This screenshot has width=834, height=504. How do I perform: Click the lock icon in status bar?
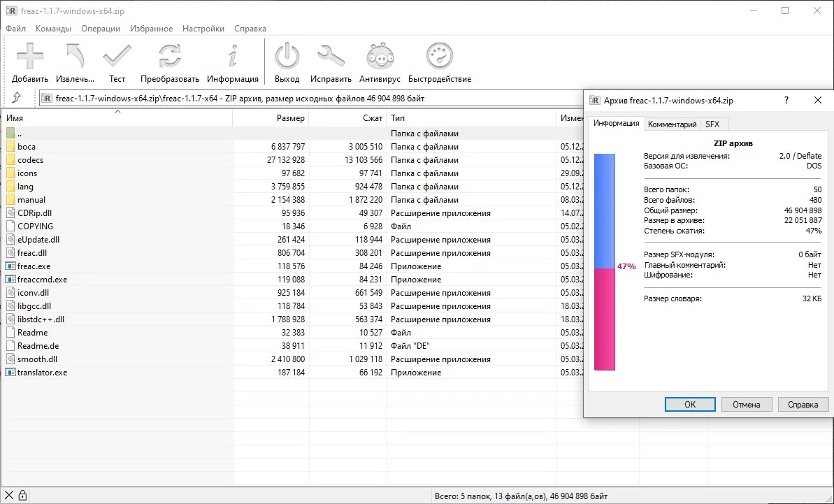pyautogui.click(x=23, y=496)
